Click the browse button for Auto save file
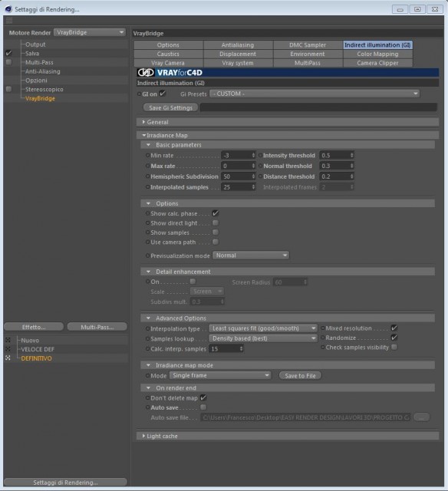 pos(422,417)
